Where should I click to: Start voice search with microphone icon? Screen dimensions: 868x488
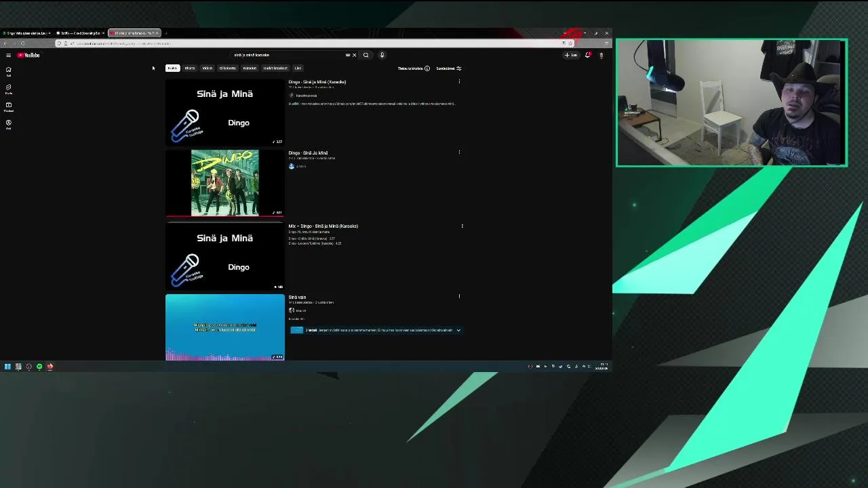click(382, 55)
